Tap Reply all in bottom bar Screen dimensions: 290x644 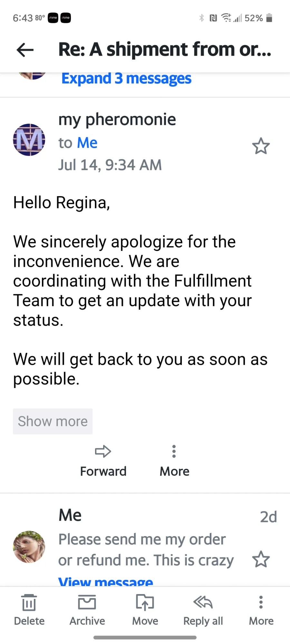[x=203, y=610]
